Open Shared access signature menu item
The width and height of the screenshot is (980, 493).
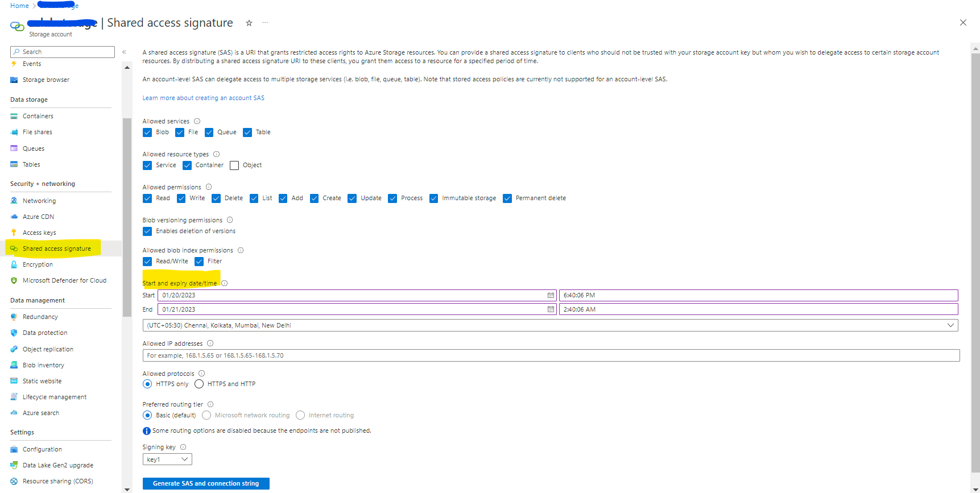(x=56, y=248)
